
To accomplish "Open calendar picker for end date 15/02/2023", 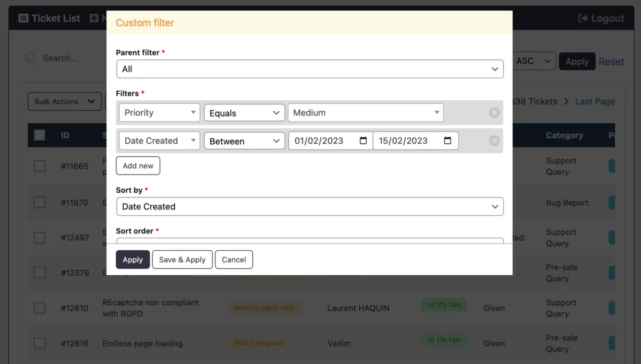I will coord(448,141).
